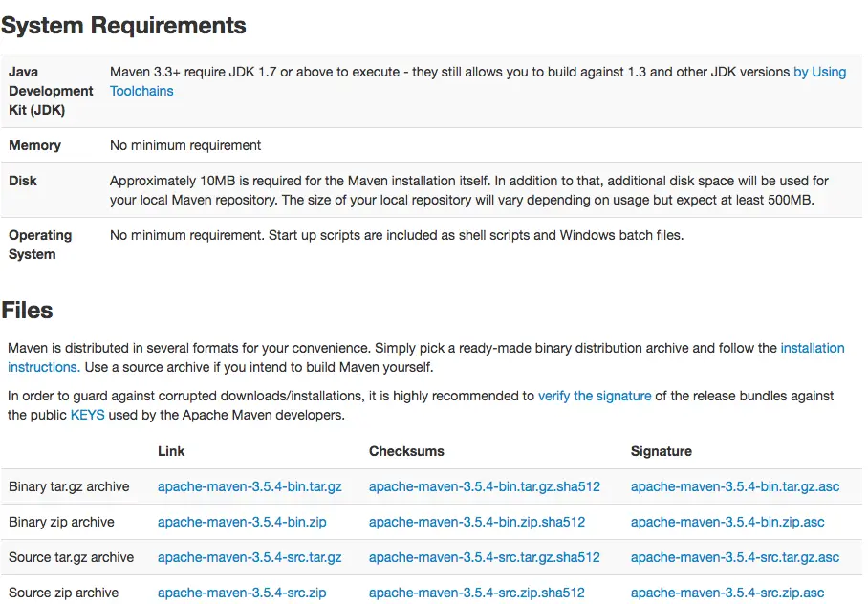This screenshot has height=604, width=868.
Task: Open the 'verify the signature' link
Action: point(594,396)
